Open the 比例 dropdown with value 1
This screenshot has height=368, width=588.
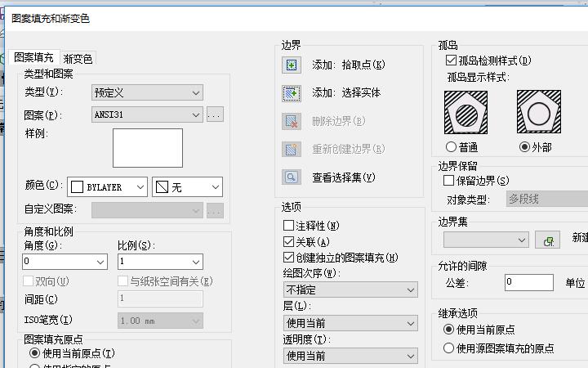(x=161, y=262)
